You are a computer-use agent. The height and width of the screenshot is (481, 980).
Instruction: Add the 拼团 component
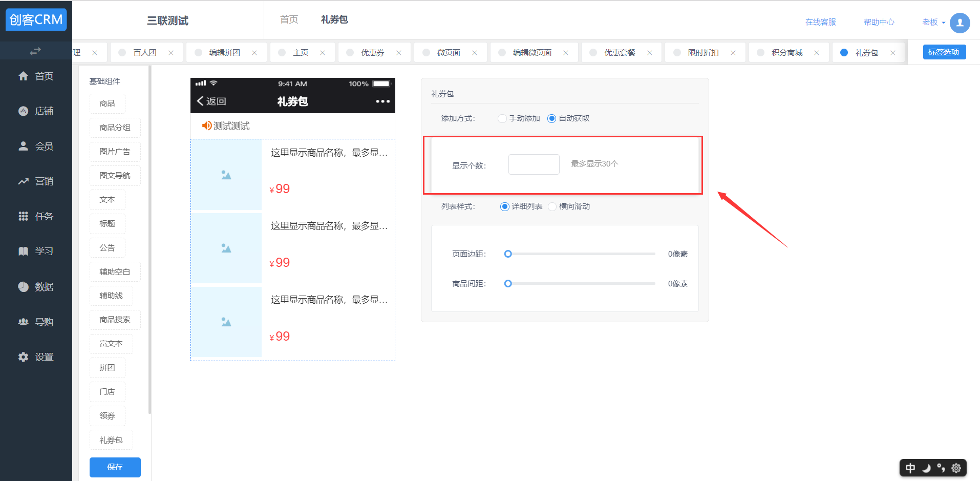point(108,368)
